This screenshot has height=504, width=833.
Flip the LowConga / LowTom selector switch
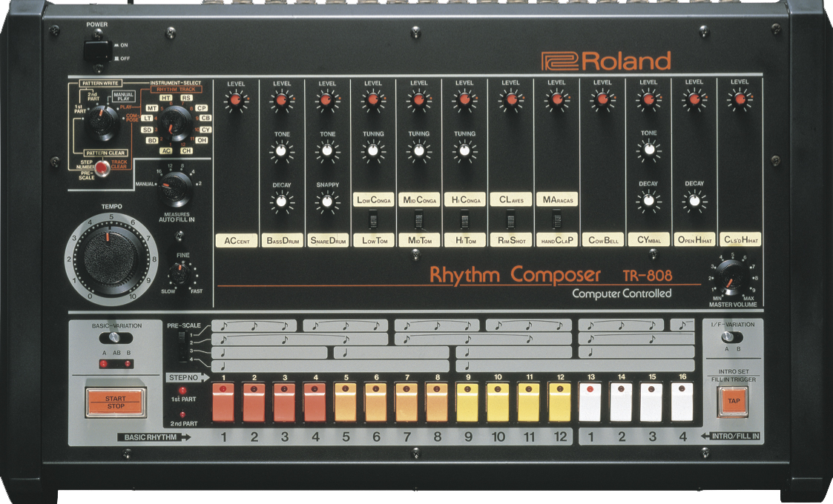click(x=373, y=219)
